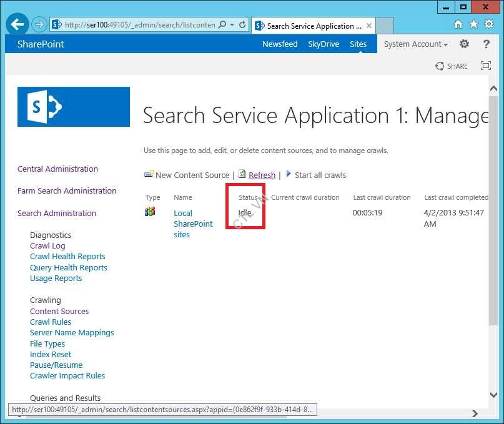Open Index Reset link
The image size is (504, 424).
[x=51, y=355]
